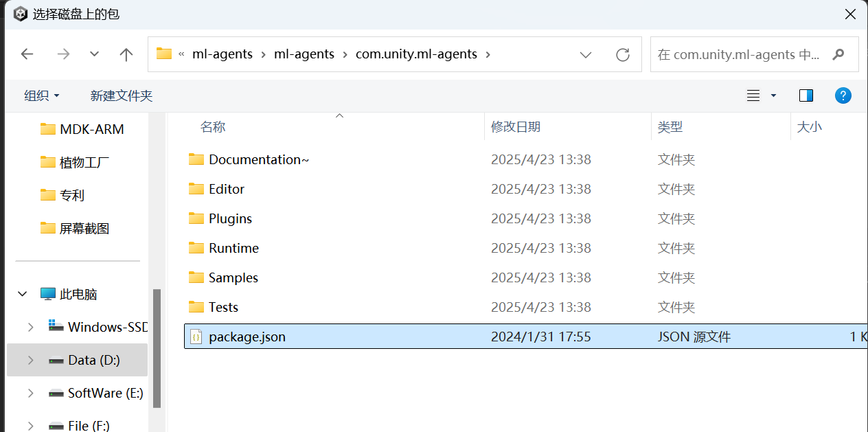868x432 pixels.
Task: Sort by 修改日期 column header
Action: [x=516, y=127]
